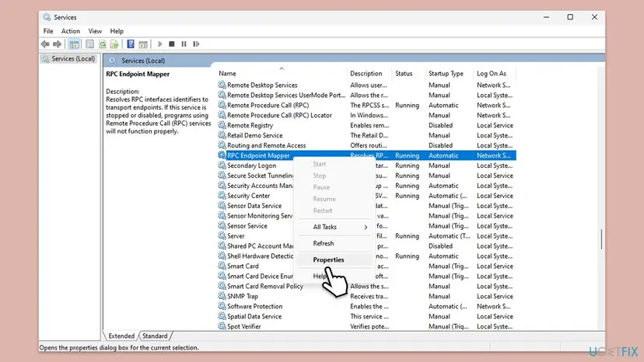Click the Stop Service square icon
Viewport: 644px width, 362px height.
172,44
